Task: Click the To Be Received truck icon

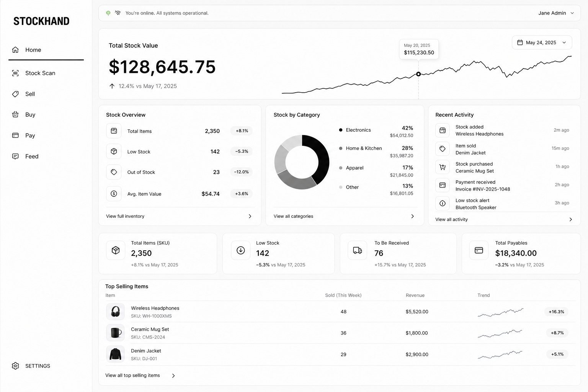Action: [x=358, y=250]
